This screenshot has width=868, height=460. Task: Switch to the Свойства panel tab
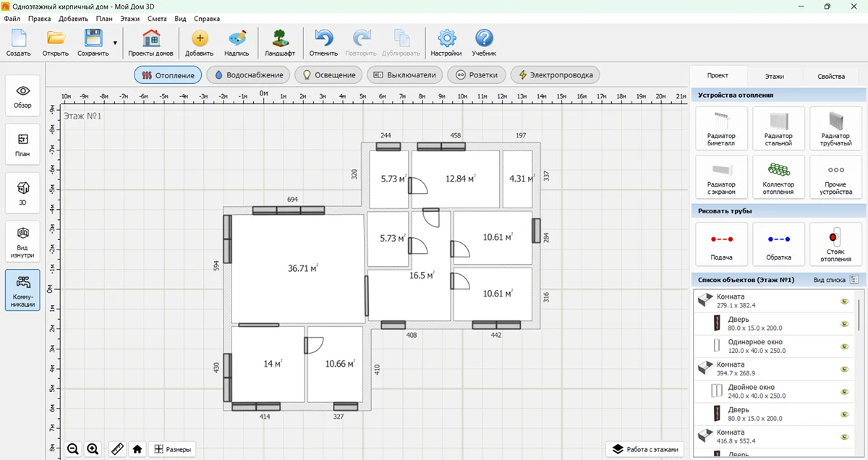830,76
